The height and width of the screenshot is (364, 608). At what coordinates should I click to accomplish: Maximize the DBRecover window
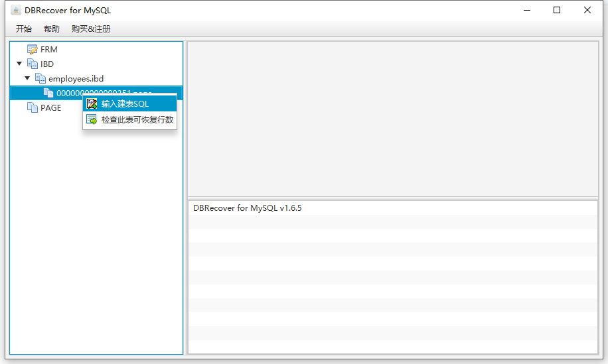pyautogui.click(x=557, y=11)
